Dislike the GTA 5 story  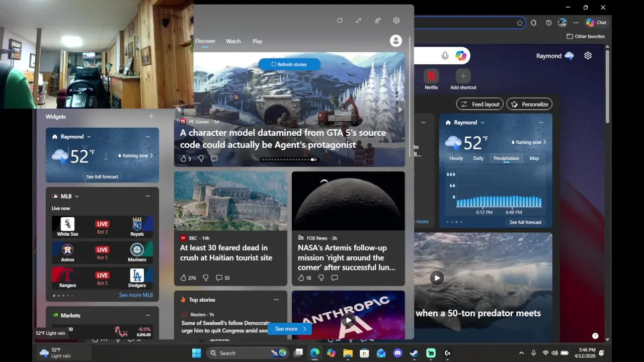(x=201, y=158)
